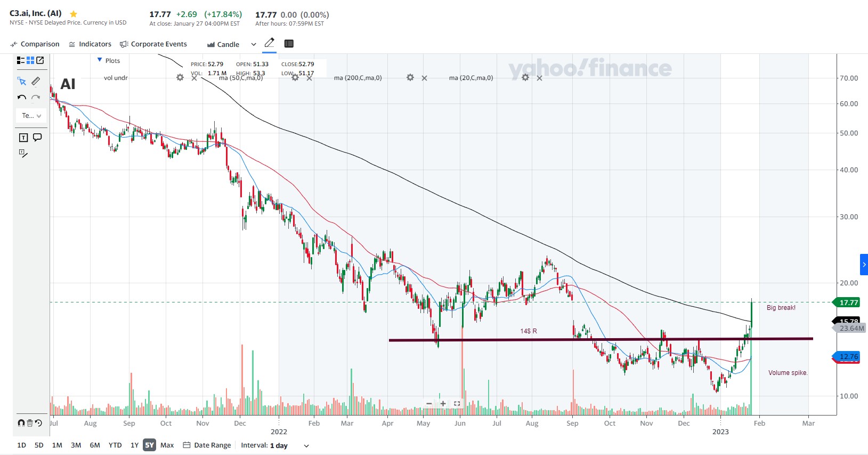Image resolution: width=868 pixels, height=455 pixels.
Task: Click the '14$ R' annotation label
Action: coord(529,331)
